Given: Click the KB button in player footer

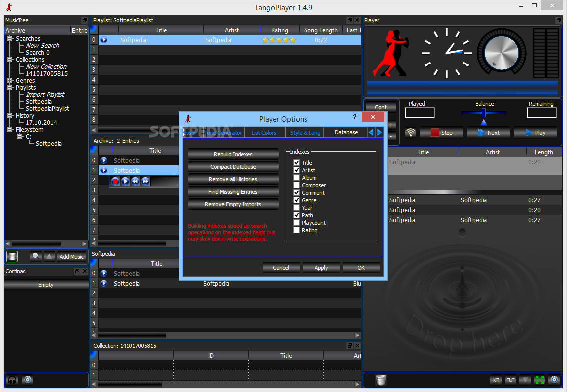Looking at the screenshot, I should point(496,380).
